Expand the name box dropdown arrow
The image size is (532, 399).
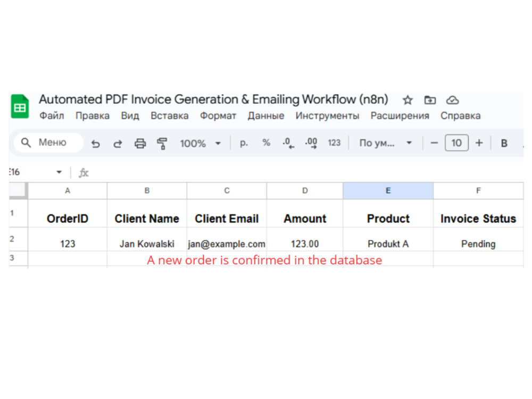tap(59, 172)
